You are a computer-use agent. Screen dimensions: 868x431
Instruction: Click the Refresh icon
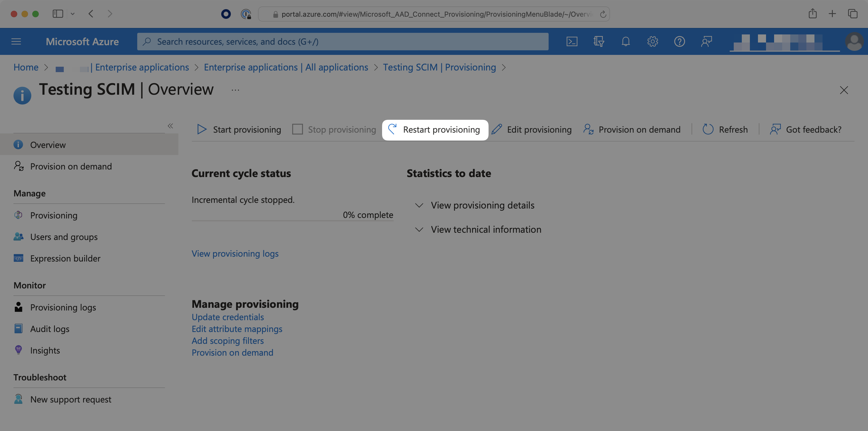pyautogui.click(x=708, y=129)
